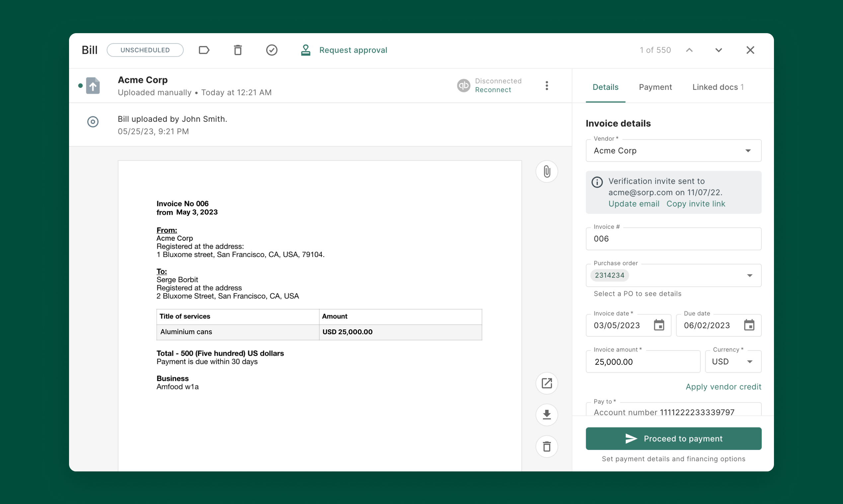Download the invoice document
Viewport: 843px width, 504px height.
pos(547,415)
